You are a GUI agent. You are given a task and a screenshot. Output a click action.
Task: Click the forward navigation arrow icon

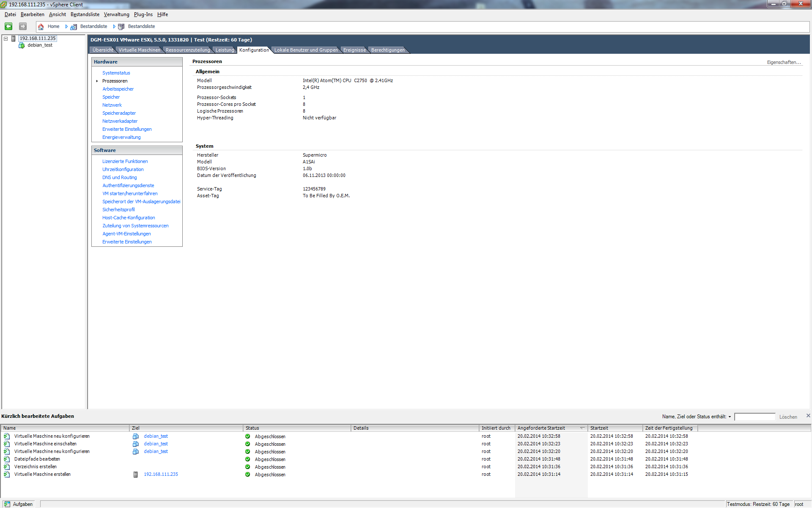pos(23,26)
